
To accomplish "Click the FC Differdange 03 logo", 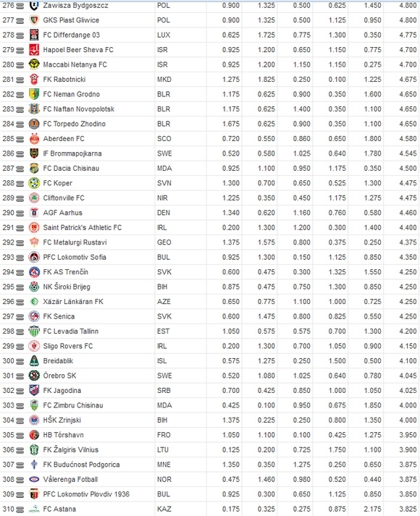I will (x=34, y=35).
